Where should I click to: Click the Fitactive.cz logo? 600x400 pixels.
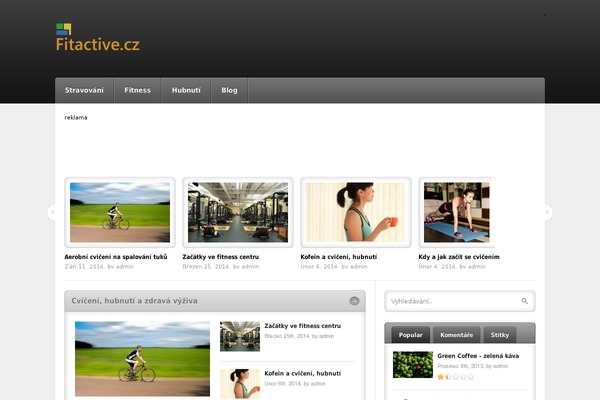pyautogui.click(x=98, y=37)
